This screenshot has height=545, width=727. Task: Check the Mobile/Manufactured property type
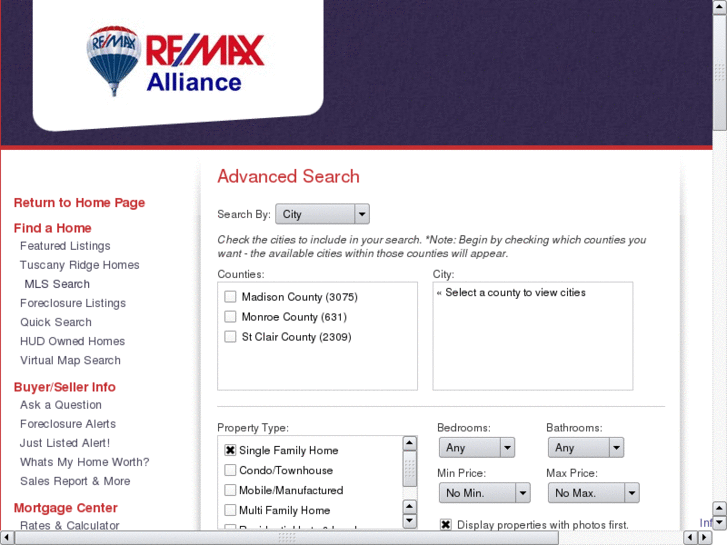tap(230, 490)
